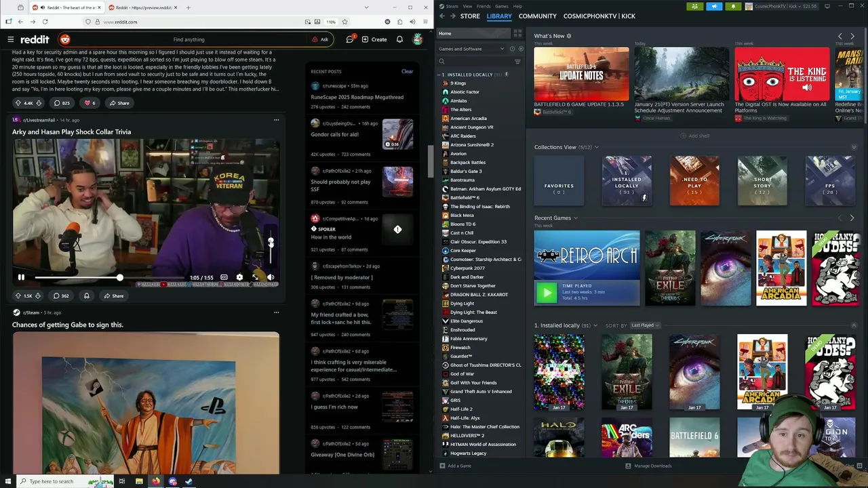Focus the Reddit 'Find anything' search field
Image resolution: width=868 pixels, height=488 pixels.
(189, 39)
